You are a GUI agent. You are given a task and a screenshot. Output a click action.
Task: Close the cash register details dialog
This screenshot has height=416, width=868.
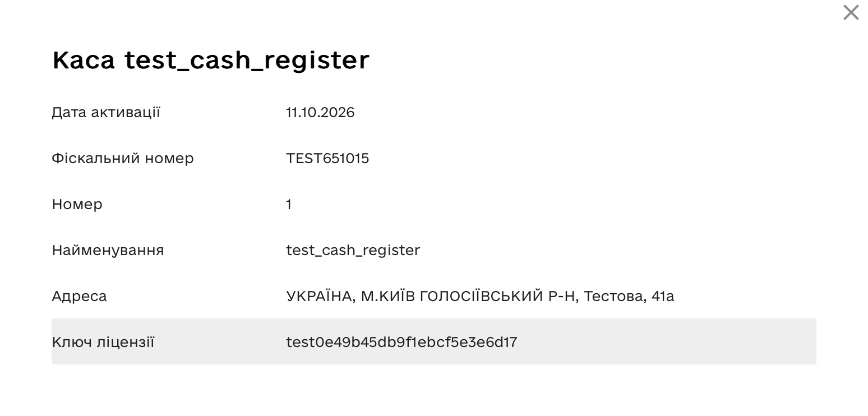(851, 12)
